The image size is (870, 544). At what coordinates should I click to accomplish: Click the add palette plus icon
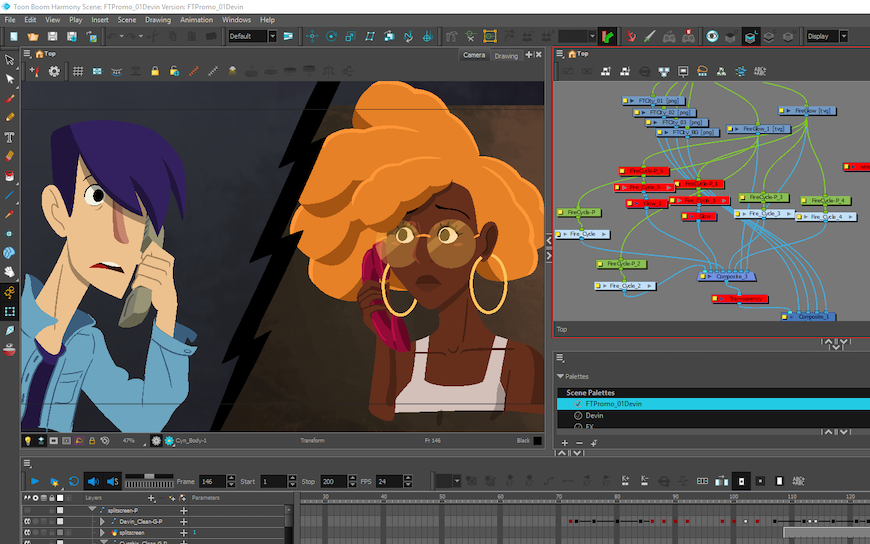(x=564, y=442)
